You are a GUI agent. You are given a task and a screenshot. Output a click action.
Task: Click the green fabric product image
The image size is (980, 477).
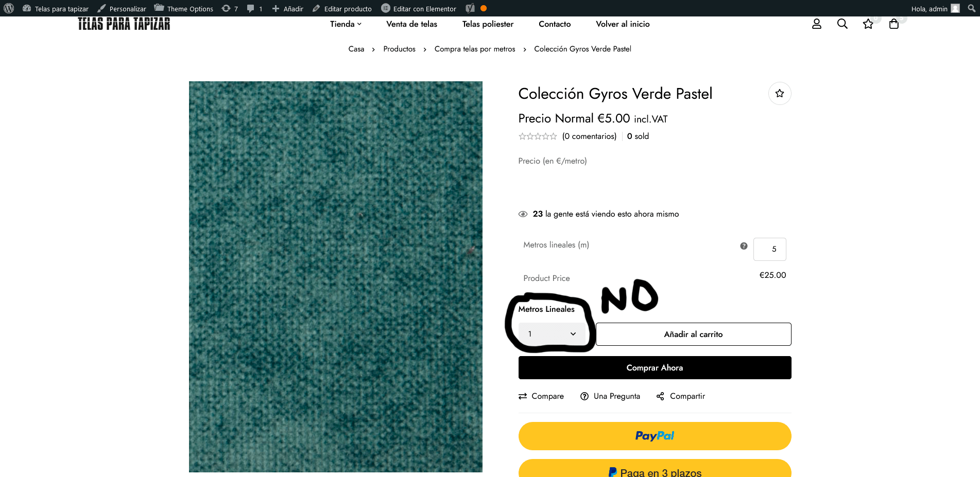pos(335,277)
